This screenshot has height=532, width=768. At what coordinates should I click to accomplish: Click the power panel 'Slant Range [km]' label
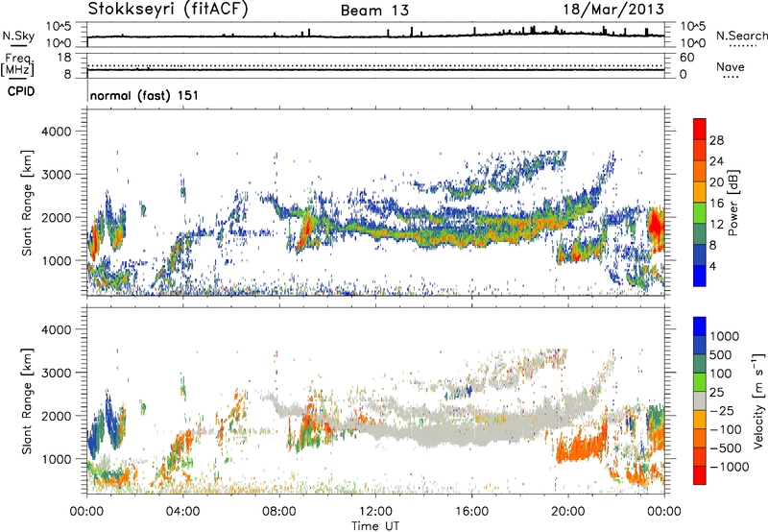[x=27, y=203]
